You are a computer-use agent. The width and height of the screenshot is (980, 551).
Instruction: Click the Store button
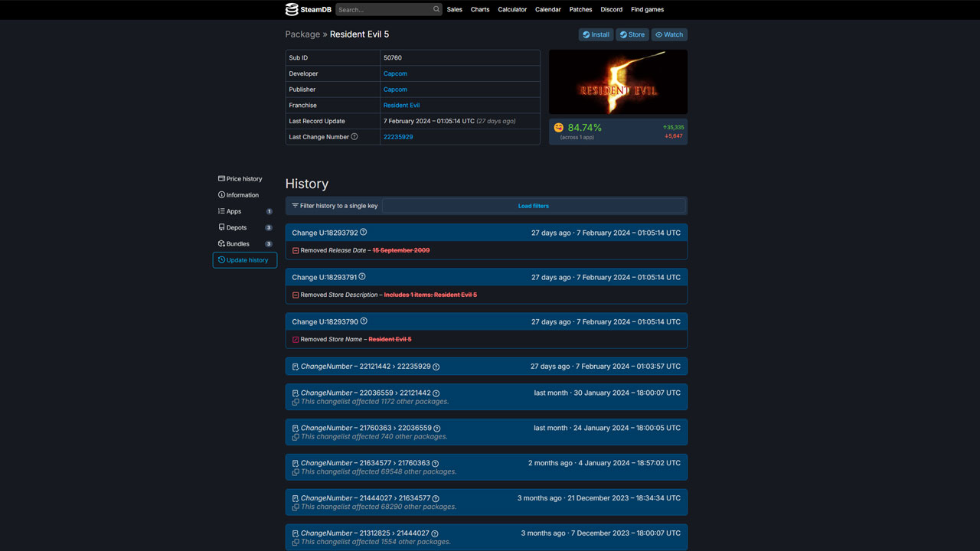(632, 34)
